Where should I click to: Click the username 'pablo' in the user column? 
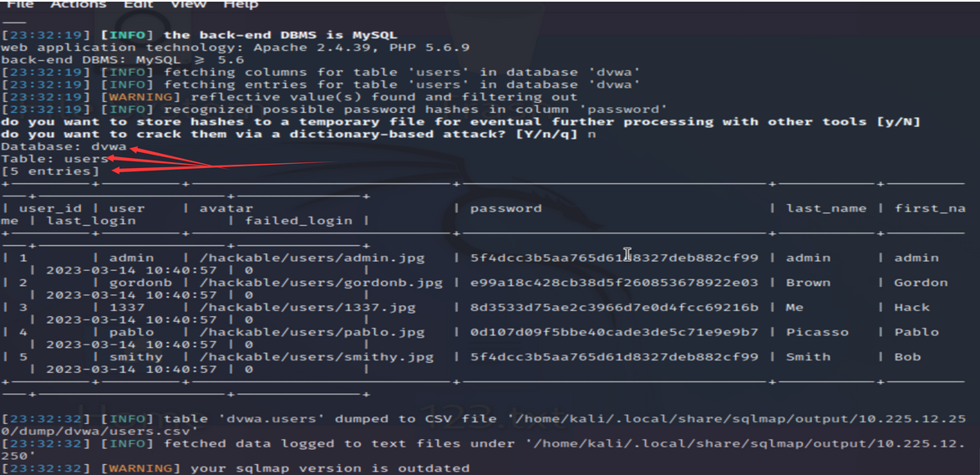point(131,332)
